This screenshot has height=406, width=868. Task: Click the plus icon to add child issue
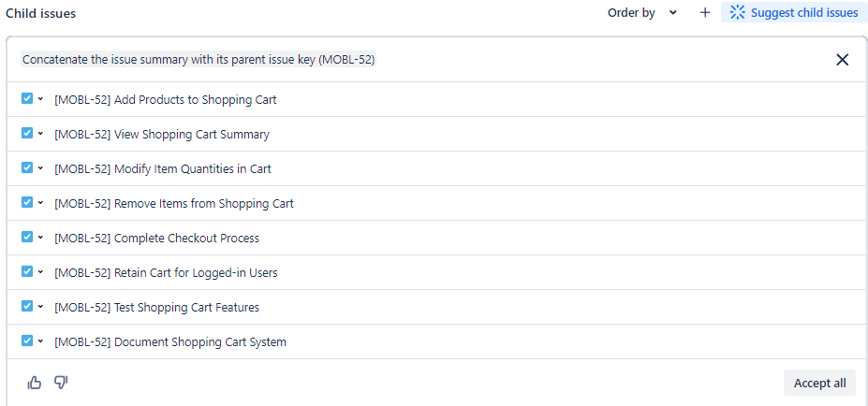[705, 13]
